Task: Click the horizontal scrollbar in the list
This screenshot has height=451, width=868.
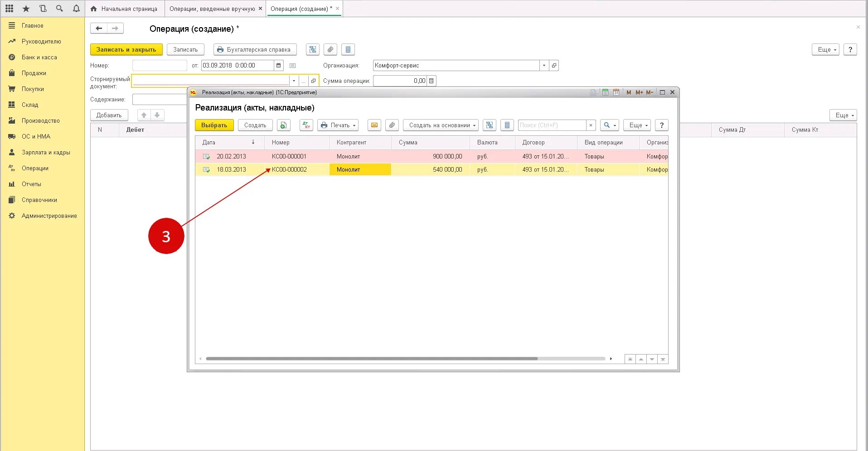Action: click(x=372, y=359)
